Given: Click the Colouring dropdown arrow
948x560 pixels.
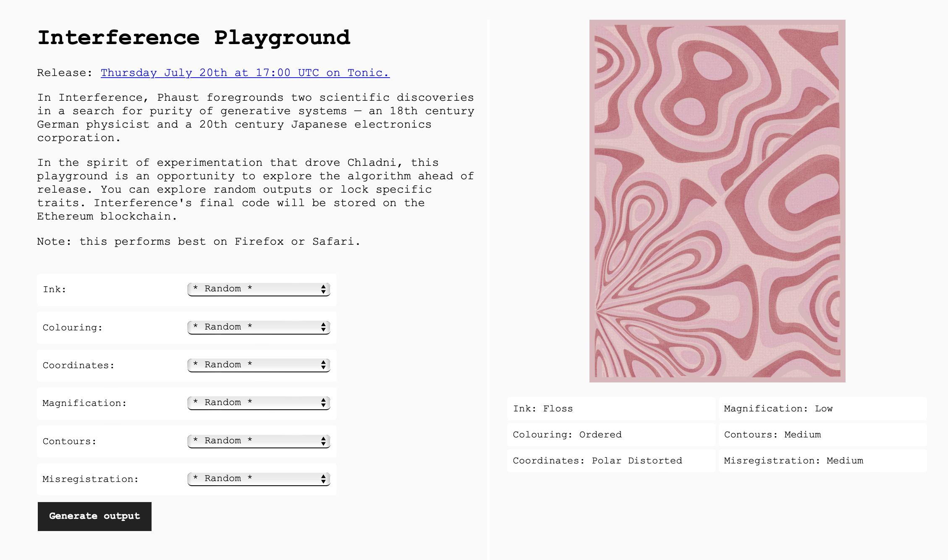Looking at the screenshot, I should (x=323, y=326).
